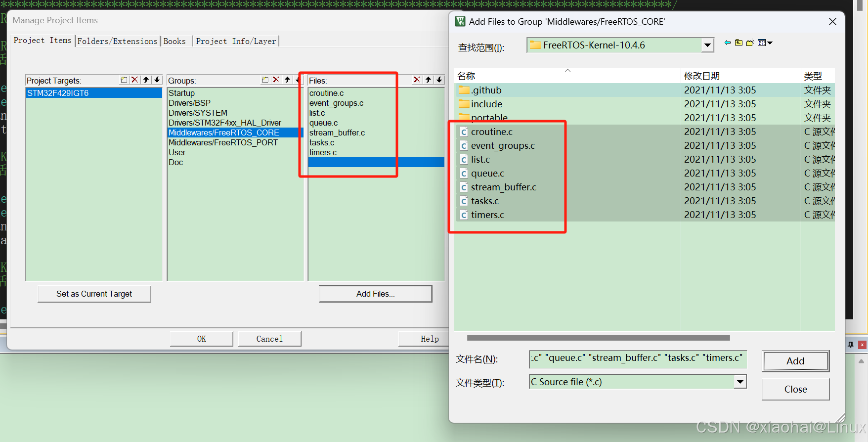
Task: Delete the selected project target
Action: tap(135, 80)
